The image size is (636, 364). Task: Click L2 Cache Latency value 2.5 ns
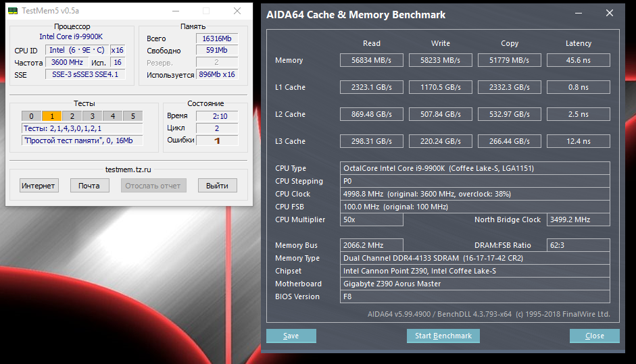579,114
